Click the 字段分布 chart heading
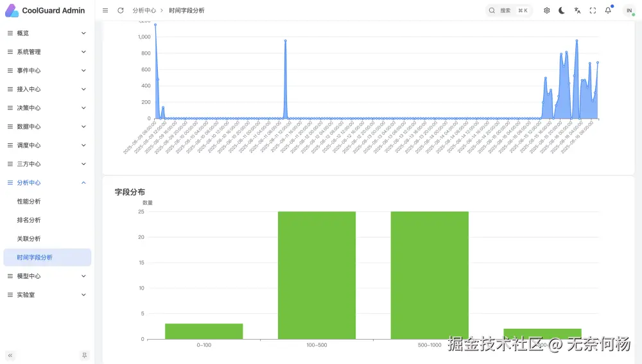642x364 pixels. coord(130,192)
